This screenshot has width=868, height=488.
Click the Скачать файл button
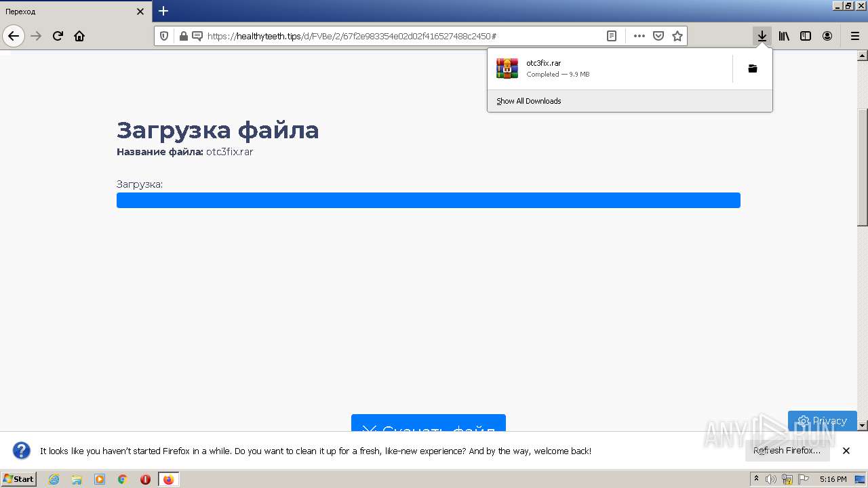coord(429,423)
